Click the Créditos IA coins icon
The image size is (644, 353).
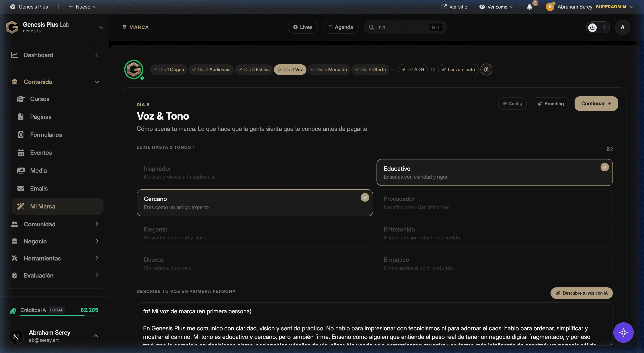[13, 311]
